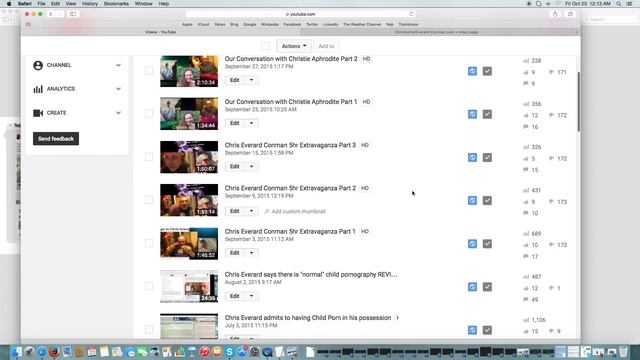
Task: Open Edit dropdown arrow for Extravaganza Part 3
Action: (251, 167)
